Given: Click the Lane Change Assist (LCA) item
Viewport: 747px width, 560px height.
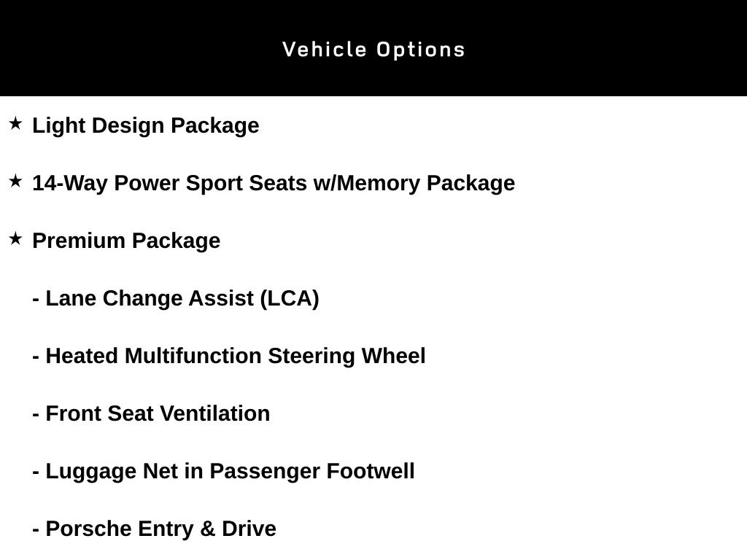Looking at the screenshot, I should click(176, 298).
